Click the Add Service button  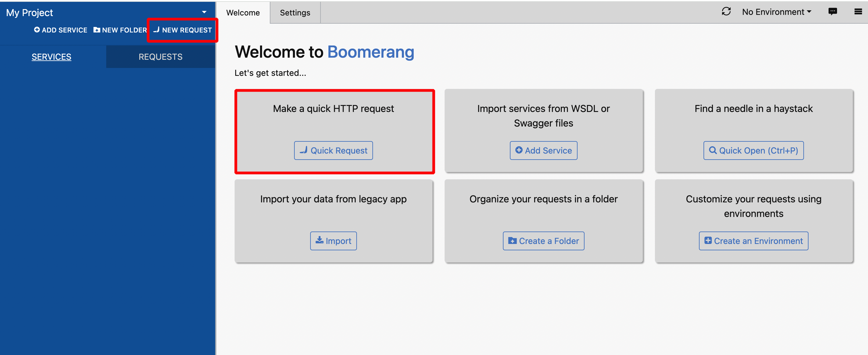pos(543,150)
